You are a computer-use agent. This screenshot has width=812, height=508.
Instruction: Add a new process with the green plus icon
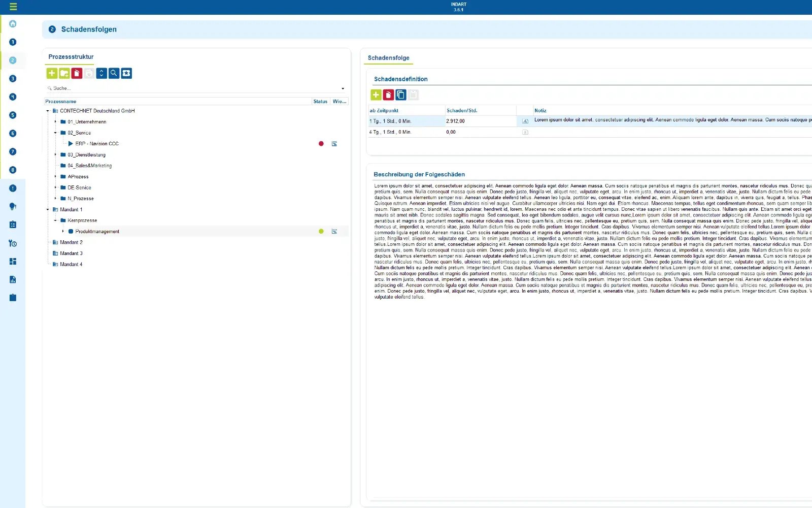pyautogui.click(x=52, y=73)
